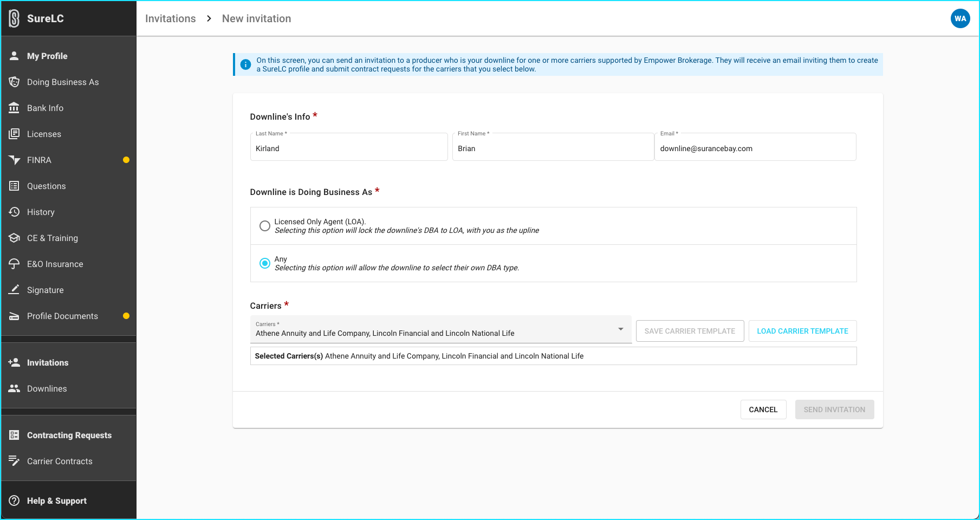Image resolution: width=980 pixels, height=520 pixels.
Task: Open the Carriers selection field
Action: pos(441,329)
